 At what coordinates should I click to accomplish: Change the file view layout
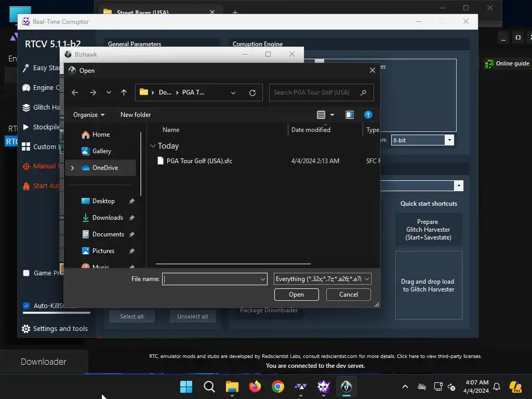click(x=321, y=115)
